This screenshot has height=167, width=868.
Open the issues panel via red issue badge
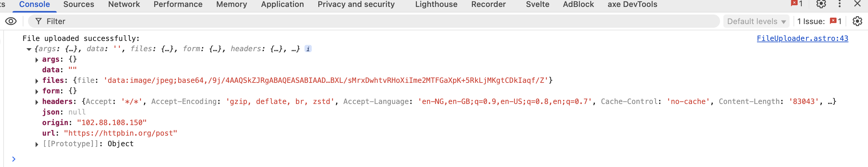pos(835,21)
